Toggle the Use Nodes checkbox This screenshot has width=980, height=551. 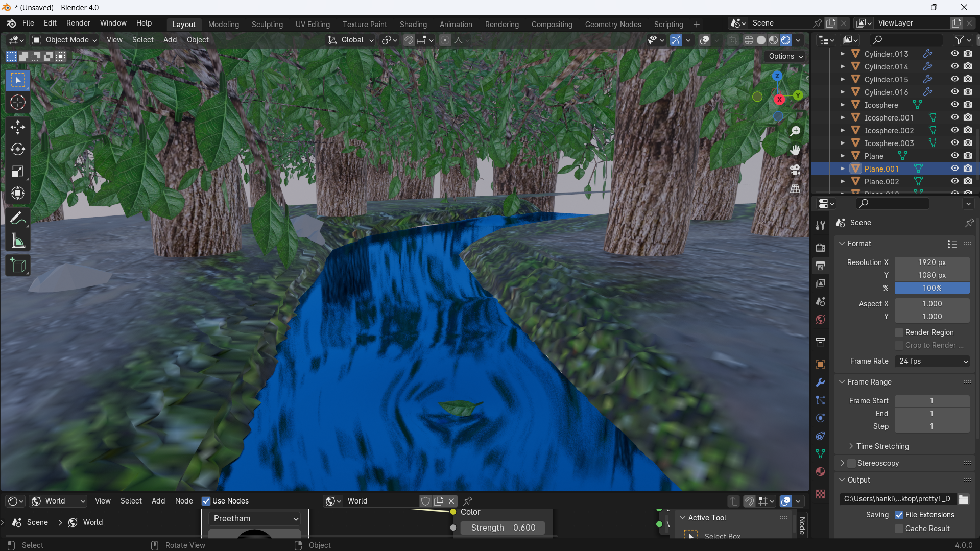[206, 501]
